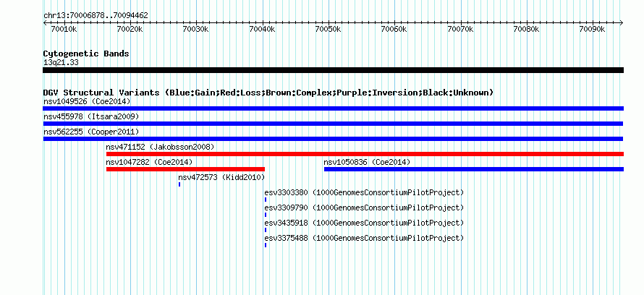Select the nsv471152 (Jakobsson2008) red loss bar
This screenshot has width=644, height=295.
point(365,154)
